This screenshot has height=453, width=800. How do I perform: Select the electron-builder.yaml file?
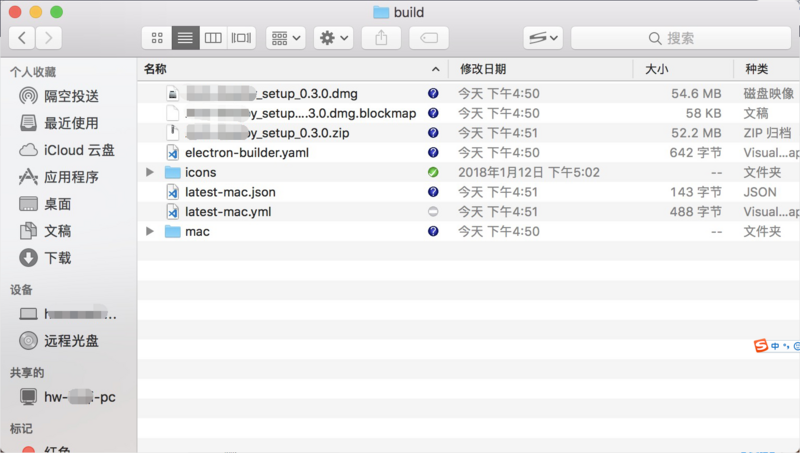point(246,153)
